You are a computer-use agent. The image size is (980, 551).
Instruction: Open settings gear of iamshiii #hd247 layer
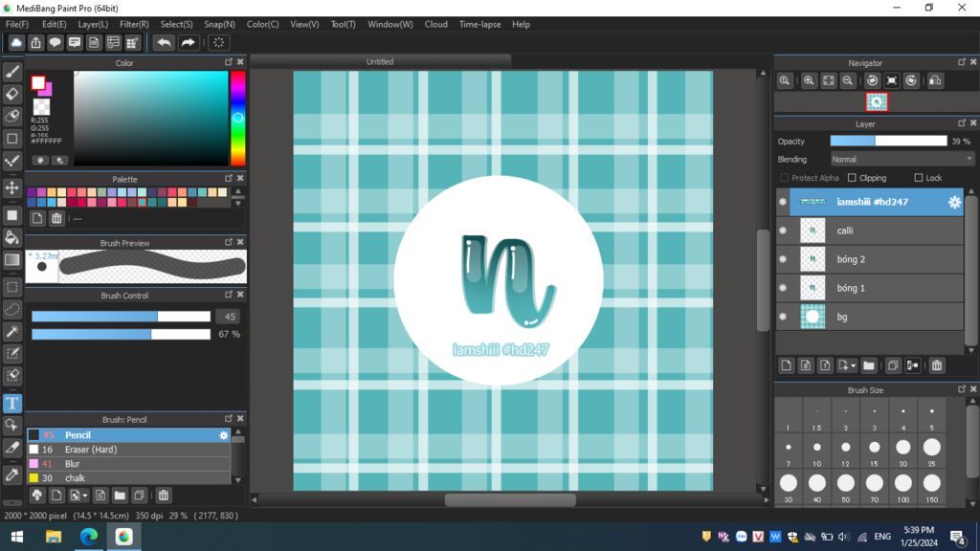tap(954, 202)
